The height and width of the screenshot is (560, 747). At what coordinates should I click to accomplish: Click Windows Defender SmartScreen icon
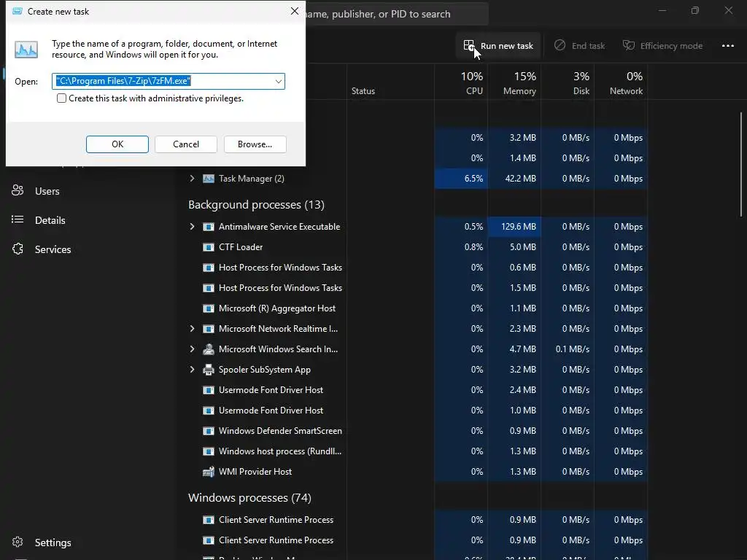tap(209, 430)
